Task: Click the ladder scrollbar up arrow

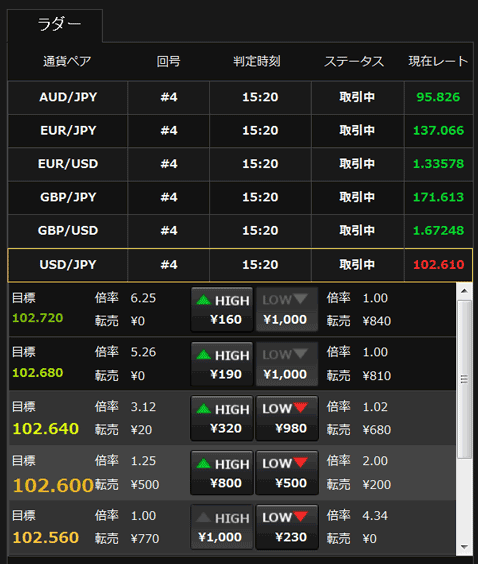Action: pyautogui.click(x=464, y=291)
